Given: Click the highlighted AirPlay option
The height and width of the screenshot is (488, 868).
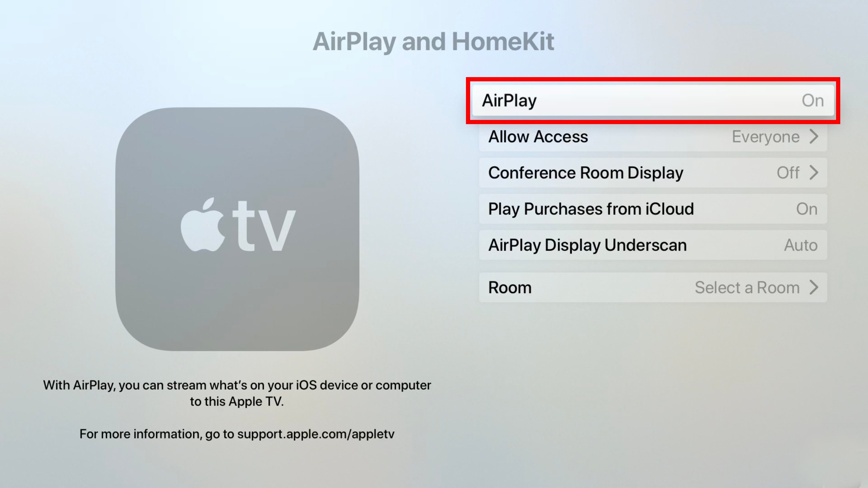Looking at the screenshot, I should click(x=653, y=100).
